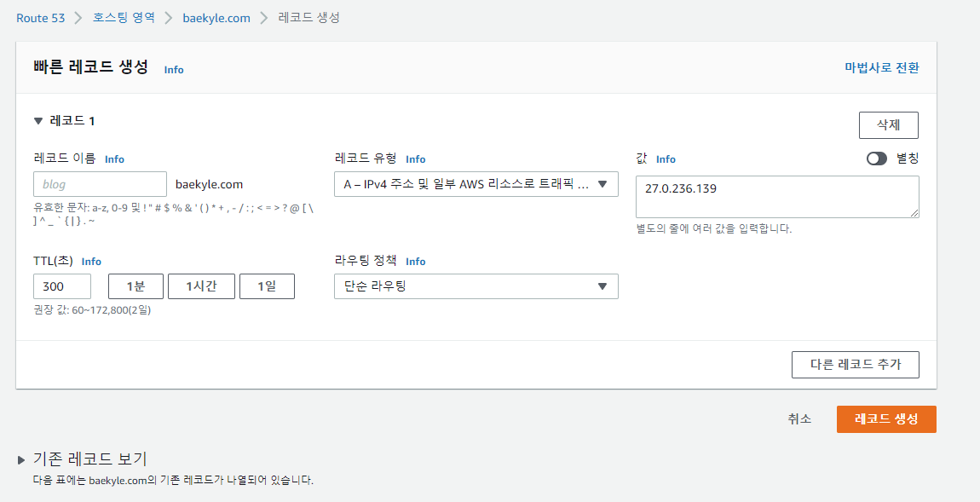The image size is (980, 502).
Task: Open Info link next to 값
Action: click(666, 159)
